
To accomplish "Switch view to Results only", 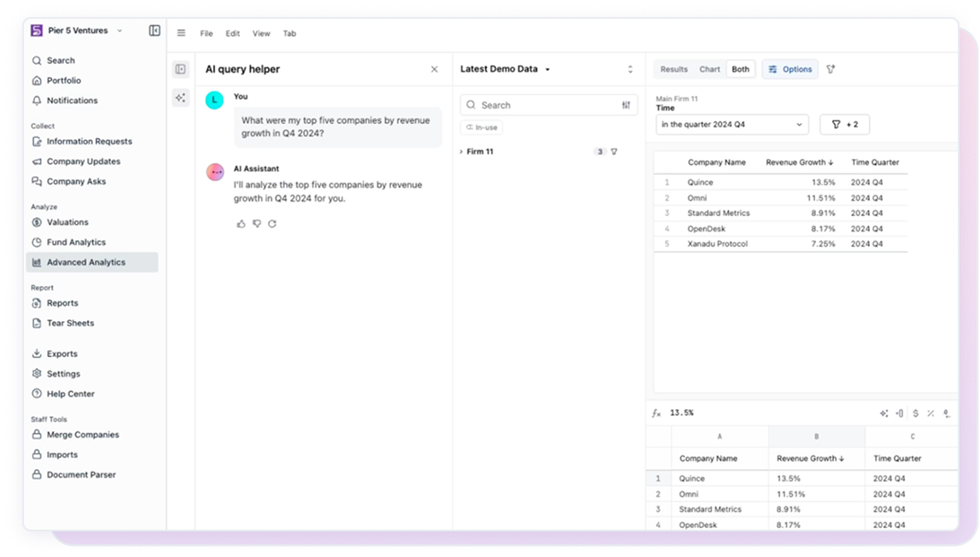I will pos(674,69).
